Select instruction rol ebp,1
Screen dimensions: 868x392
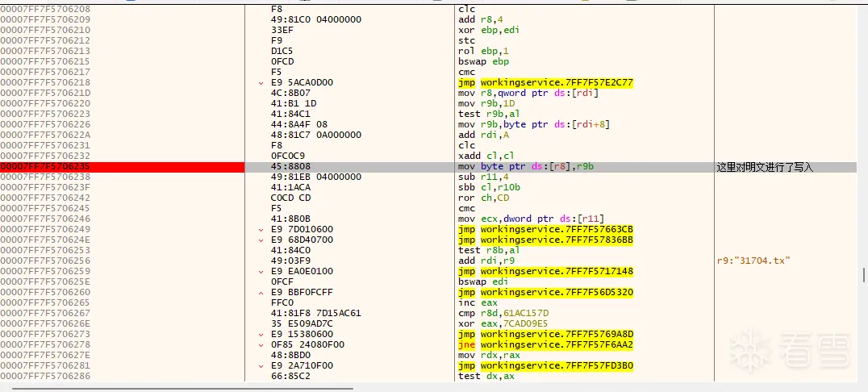[x=482, y=52]
